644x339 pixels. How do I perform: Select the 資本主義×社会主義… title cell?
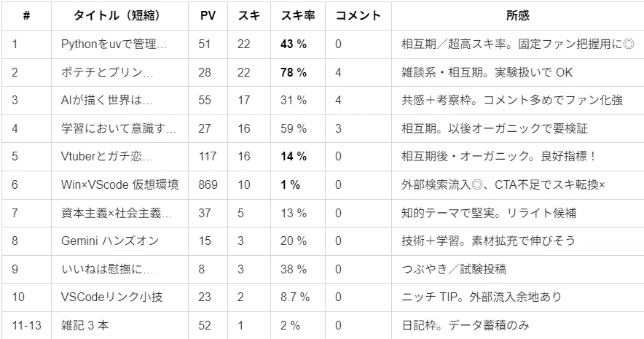pos(119,214)
